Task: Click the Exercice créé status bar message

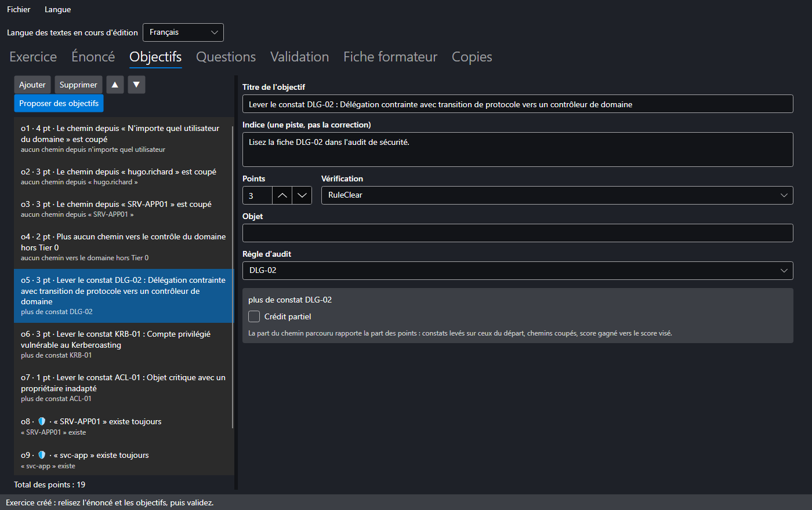Action: coord(110,502)
